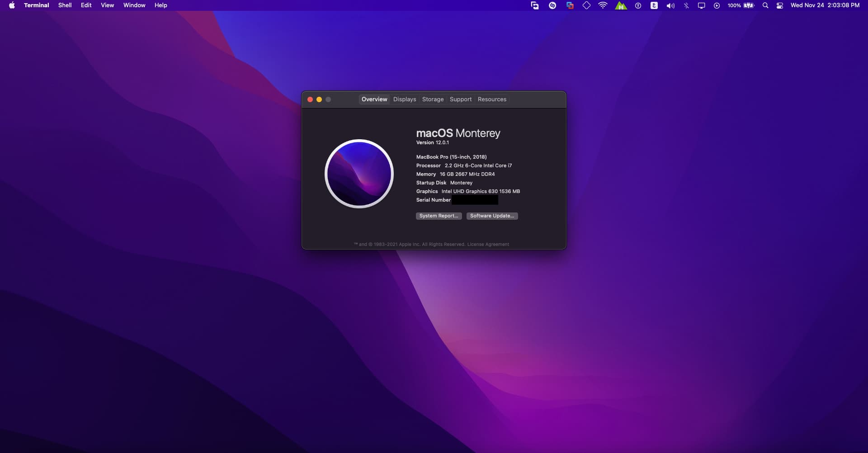Open the Shell menu
The height and width of the screenshot is (453, 868).
[x=65, y=5]
